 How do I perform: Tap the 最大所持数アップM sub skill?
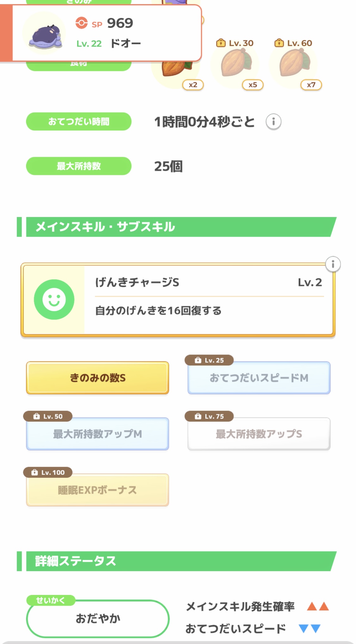click(97, 434)
